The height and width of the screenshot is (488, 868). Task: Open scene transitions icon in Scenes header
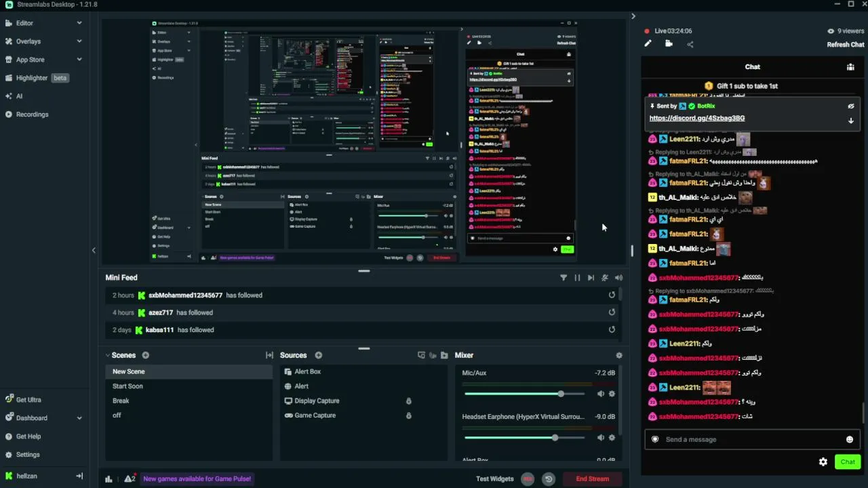269,355
